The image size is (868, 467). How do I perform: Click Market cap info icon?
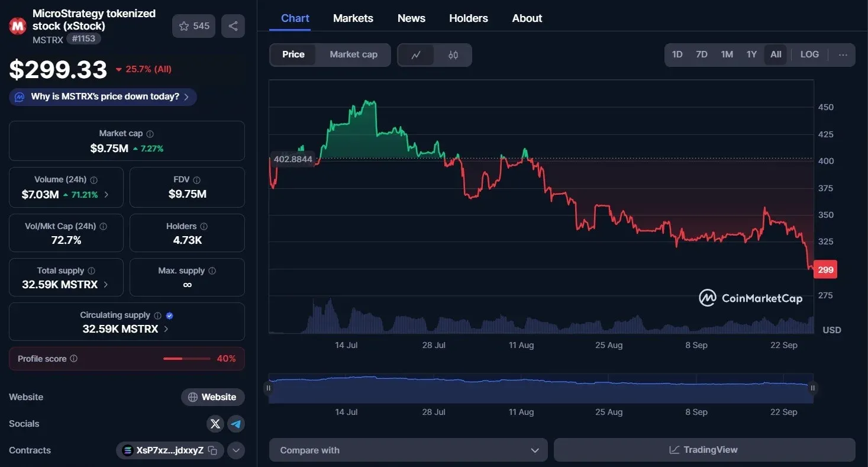[150, 134]
